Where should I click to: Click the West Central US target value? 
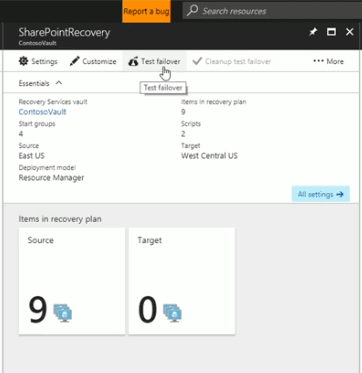(209, 156)
